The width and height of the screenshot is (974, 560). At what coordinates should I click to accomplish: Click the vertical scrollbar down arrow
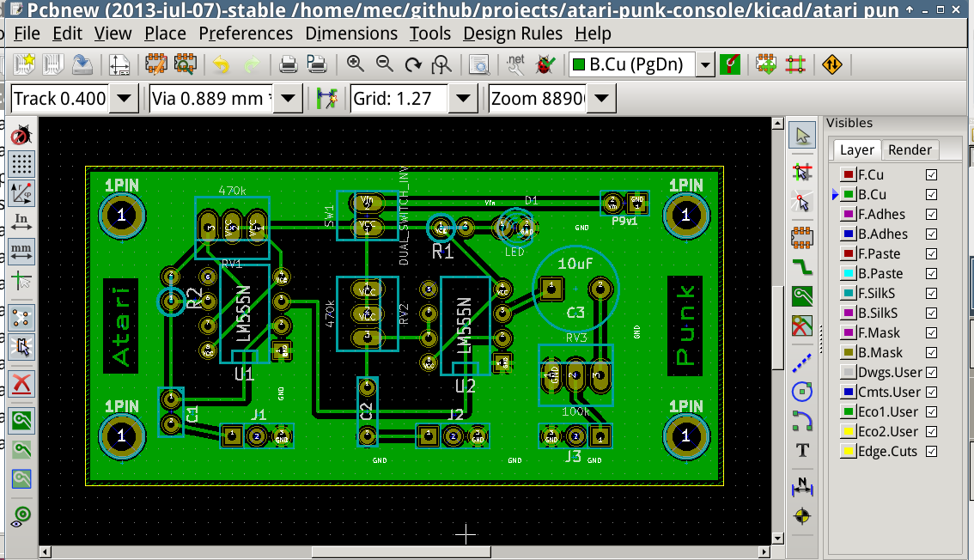coord(777,539)
